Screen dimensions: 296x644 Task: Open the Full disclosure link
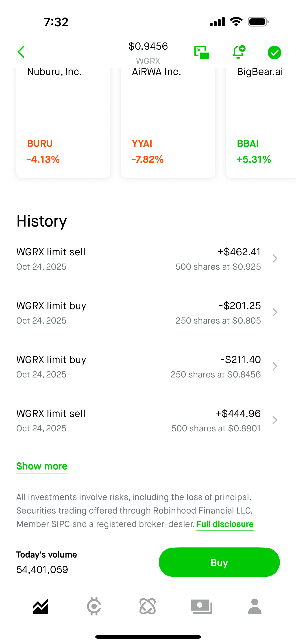click(225, 524)
